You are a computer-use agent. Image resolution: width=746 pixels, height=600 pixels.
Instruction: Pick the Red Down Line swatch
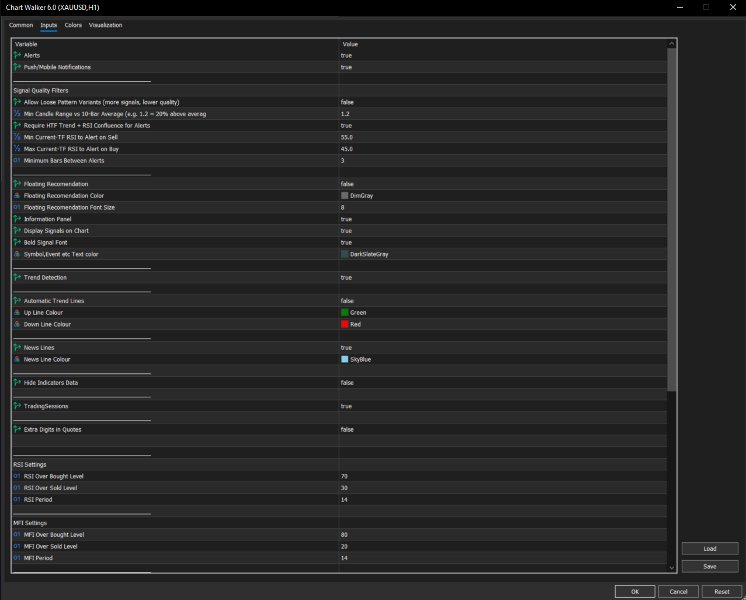tap(344, 324)
